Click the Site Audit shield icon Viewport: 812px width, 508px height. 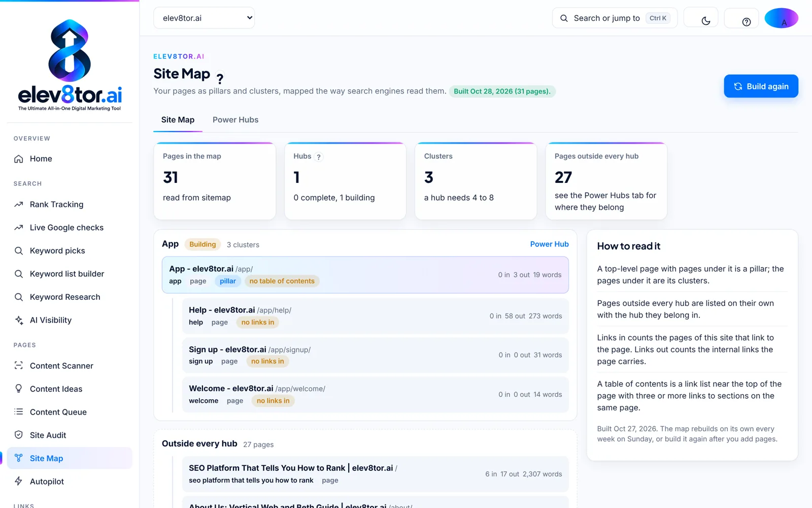click(x=19, y=435)
